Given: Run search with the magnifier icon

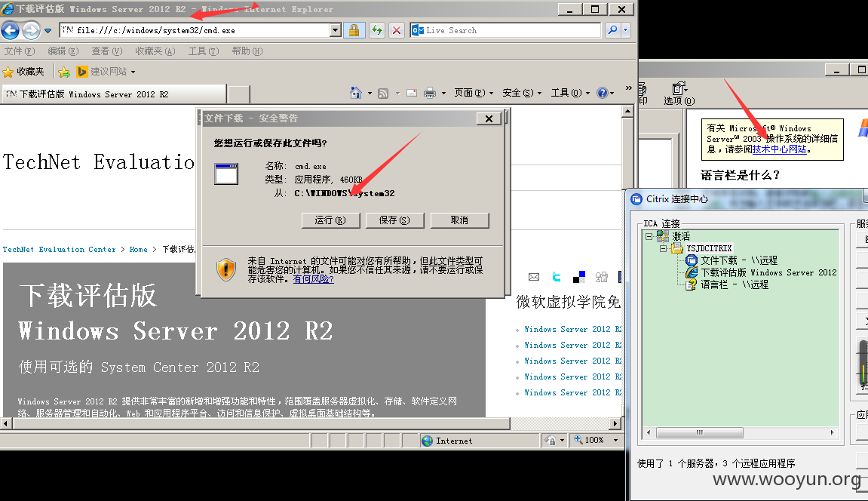Looking at the screenshot, I should (x=612, y=30).
